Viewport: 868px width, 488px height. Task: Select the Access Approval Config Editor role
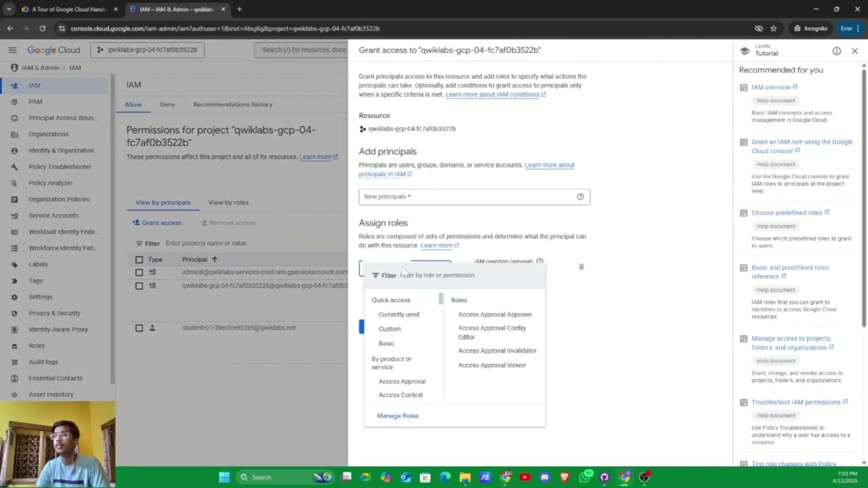pyautogui.click(x=492, y=332)
